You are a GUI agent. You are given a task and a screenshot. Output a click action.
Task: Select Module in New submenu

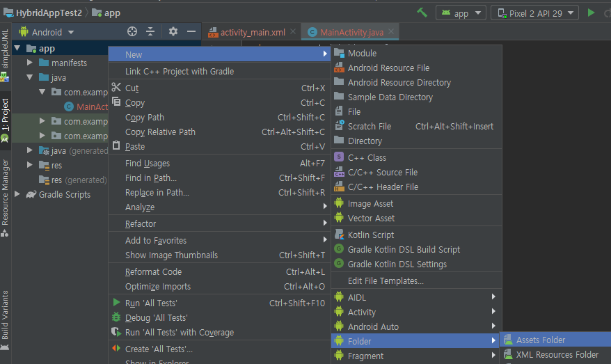(x=416, y=53)
